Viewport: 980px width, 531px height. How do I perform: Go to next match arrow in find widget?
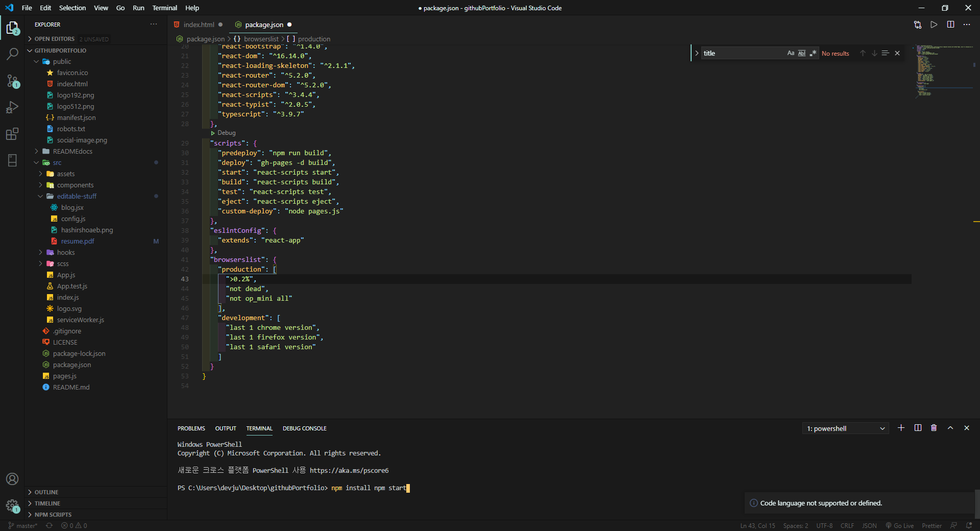[x=874, y=53]
